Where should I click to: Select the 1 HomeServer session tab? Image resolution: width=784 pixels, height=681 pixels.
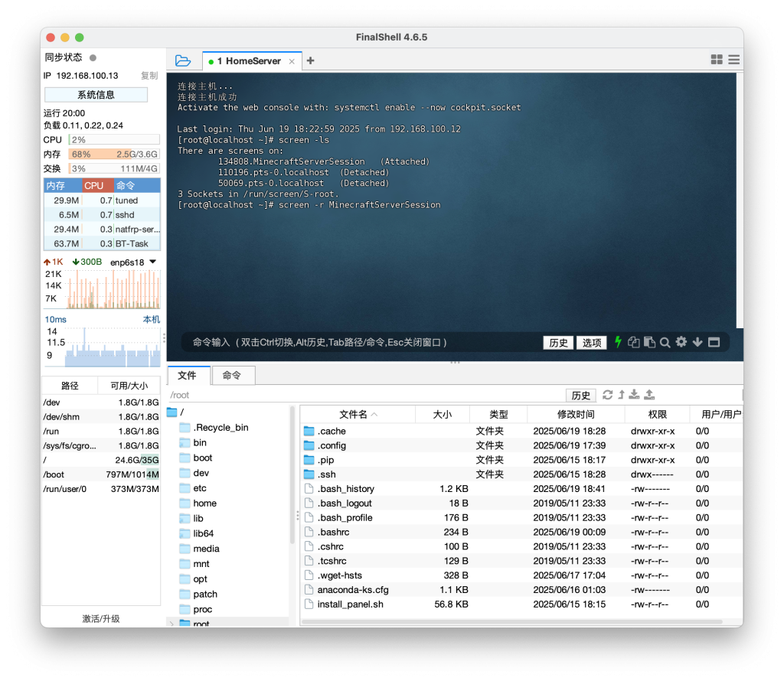click(x=248, y=61)
